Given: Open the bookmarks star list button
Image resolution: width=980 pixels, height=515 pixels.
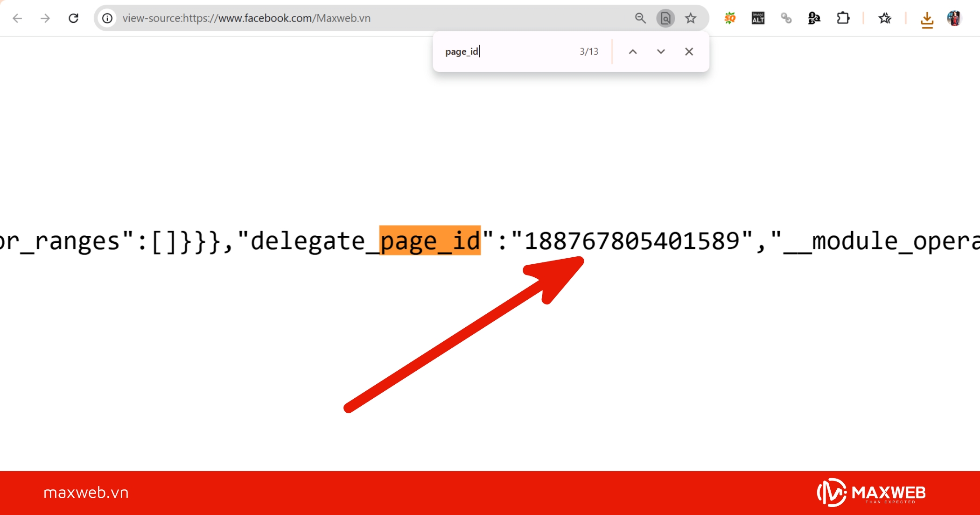Looking at the screenshot, I should coord(885,18).
